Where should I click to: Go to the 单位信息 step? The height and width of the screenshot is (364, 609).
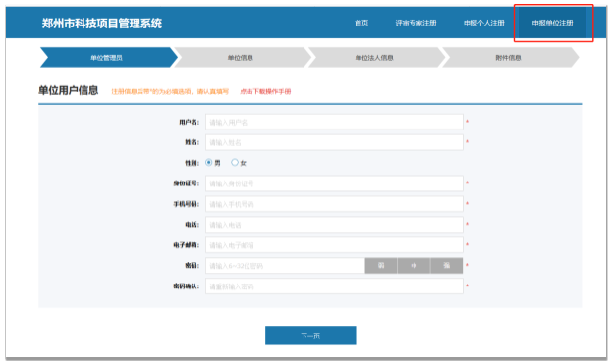[243, 58]
